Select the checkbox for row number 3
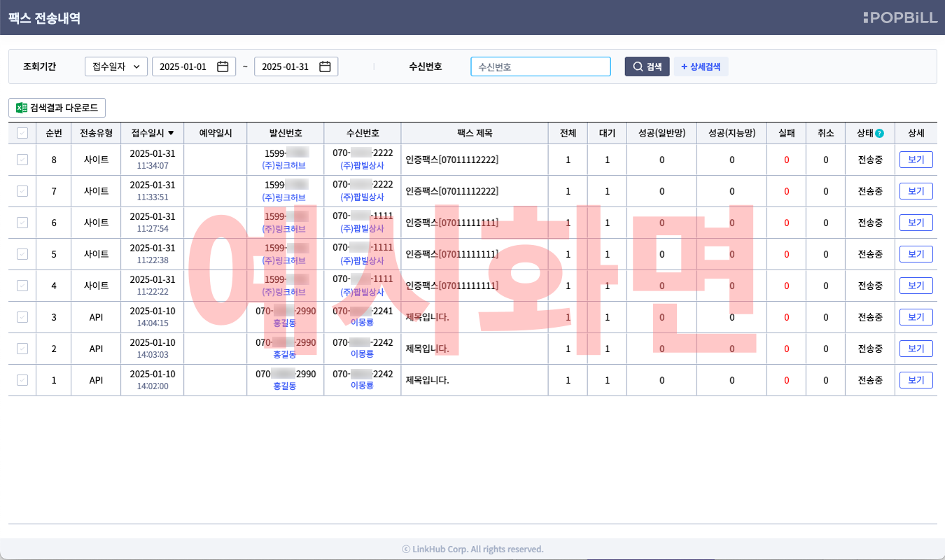945x560 pixels. click(22, 317)
